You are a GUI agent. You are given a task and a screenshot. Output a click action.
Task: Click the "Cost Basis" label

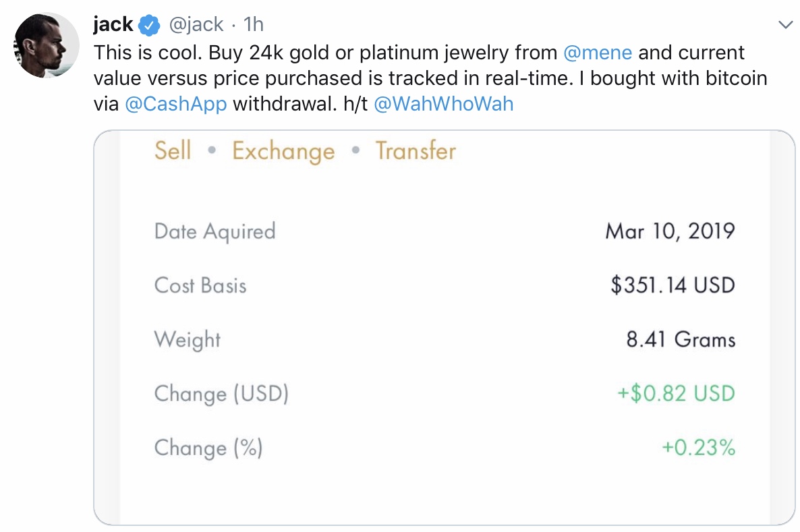pos(200,285)
